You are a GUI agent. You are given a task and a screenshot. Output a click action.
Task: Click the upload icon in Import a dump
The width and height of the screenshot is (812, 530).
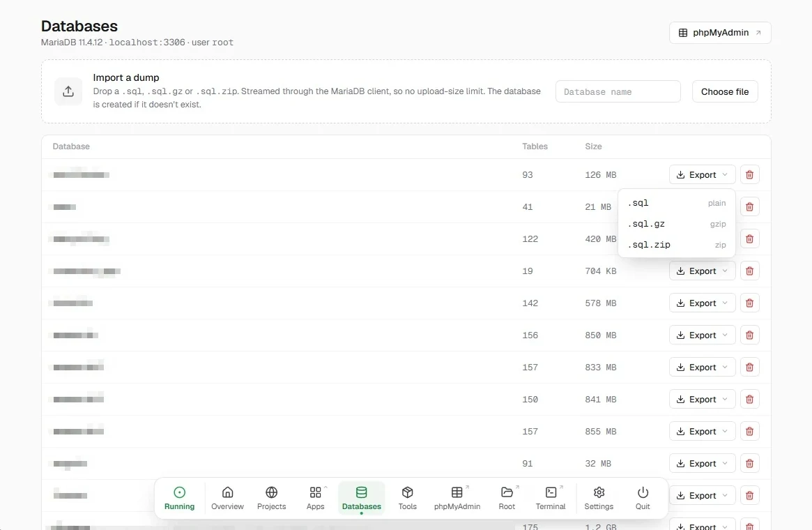coord(68,91)
